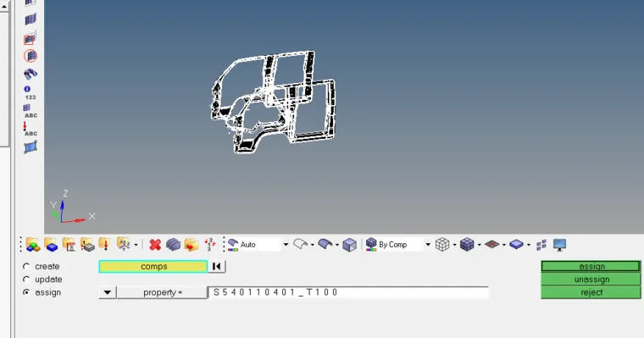Screen dimensions: 644x338
Task: Click the XYZ axes systems folder icon
Action: (123, 244)
